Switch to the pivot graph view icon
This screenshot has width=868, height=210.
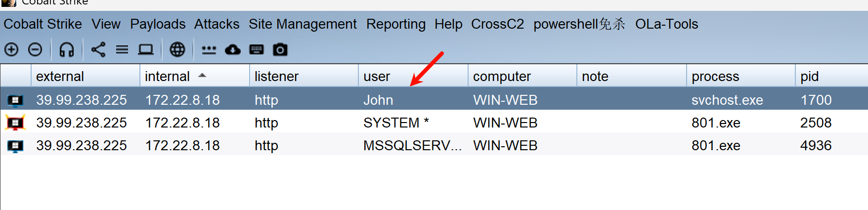[98, 49]
